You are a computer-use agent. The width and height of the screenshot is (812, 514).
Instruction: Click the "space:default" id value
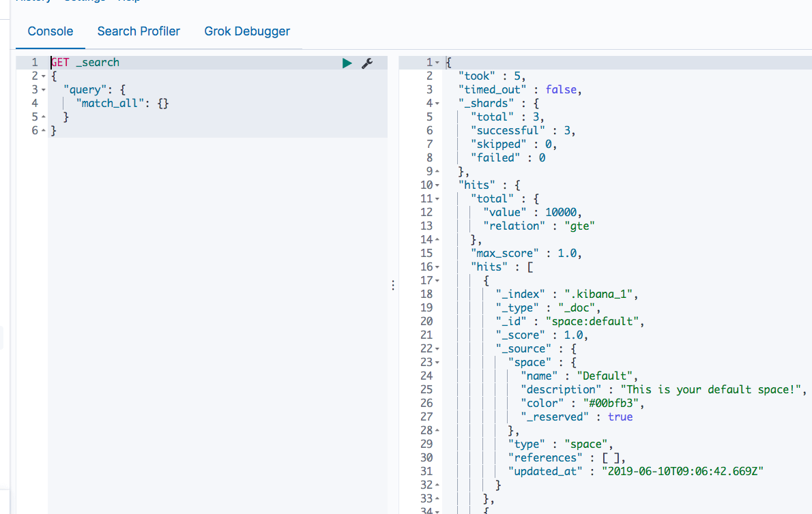[x=592, y=322]
